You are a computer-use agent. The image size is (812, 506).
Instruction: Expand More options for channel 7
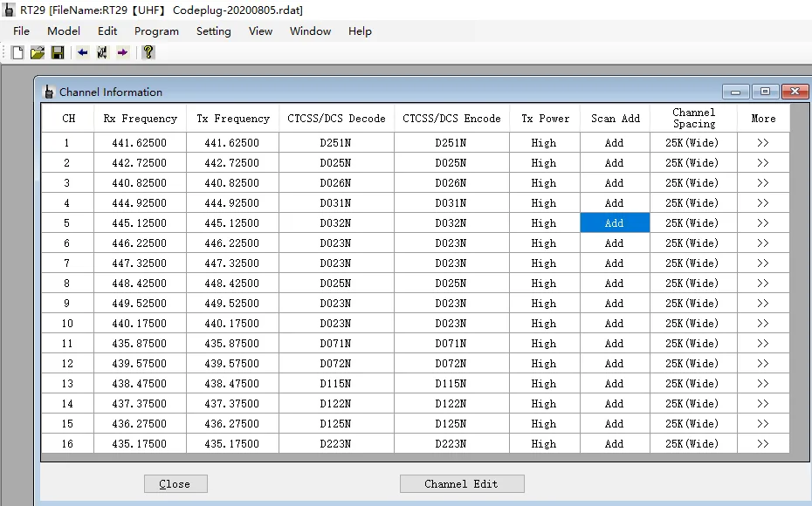pos(763,263)
